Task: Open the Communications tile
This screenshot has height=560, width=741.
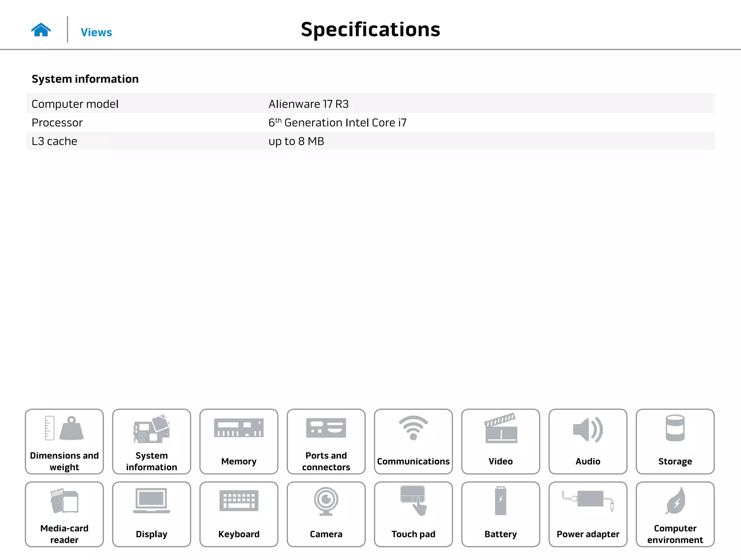Action: pos(413,441)
